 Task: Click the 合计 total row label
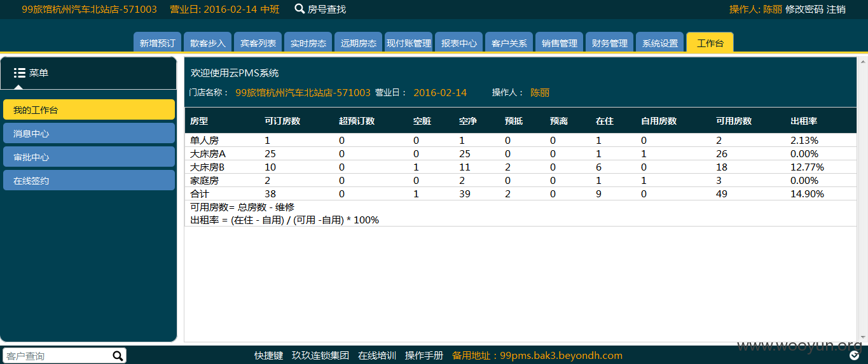click(x=200, y=193)
